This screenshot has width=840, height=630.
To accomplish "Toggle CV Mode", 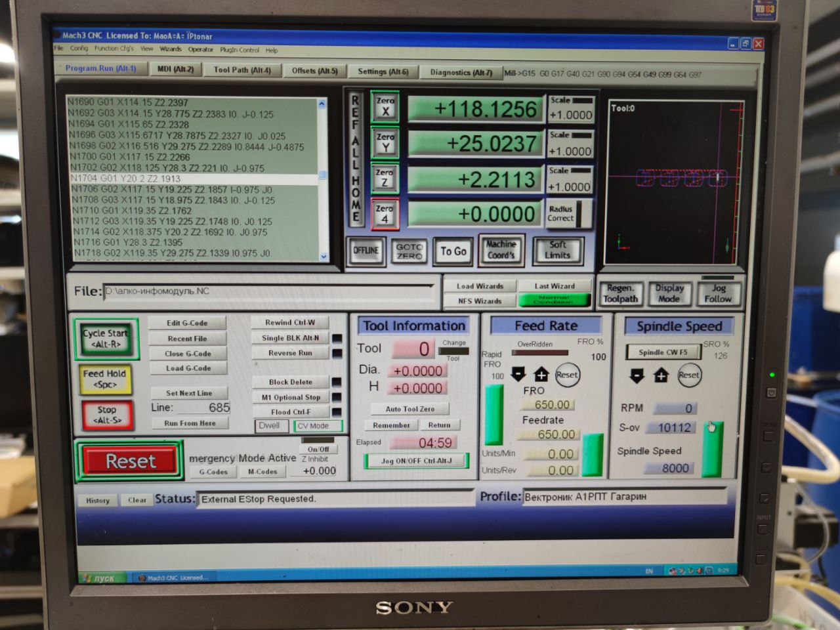I will [x=318, y=426].
